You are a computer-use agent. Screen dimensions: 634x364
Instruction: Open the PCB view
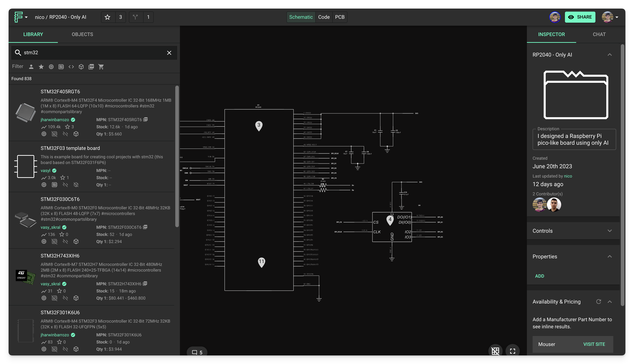(339, 17)
